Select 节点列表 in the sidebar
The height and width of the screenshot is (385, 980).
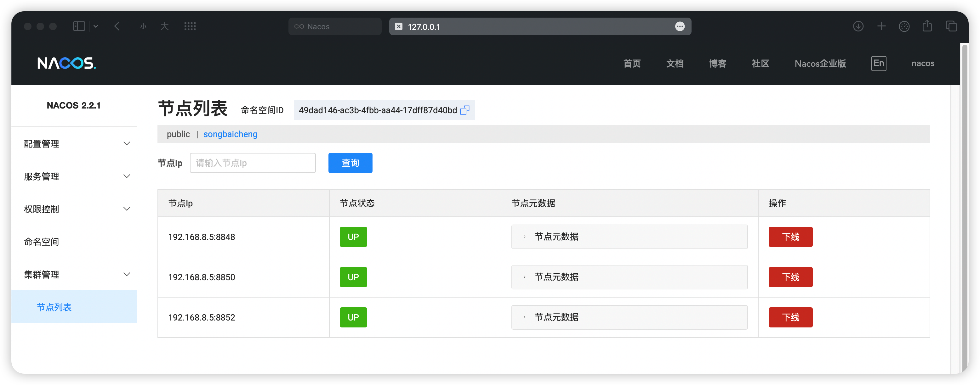click(74, 307)
